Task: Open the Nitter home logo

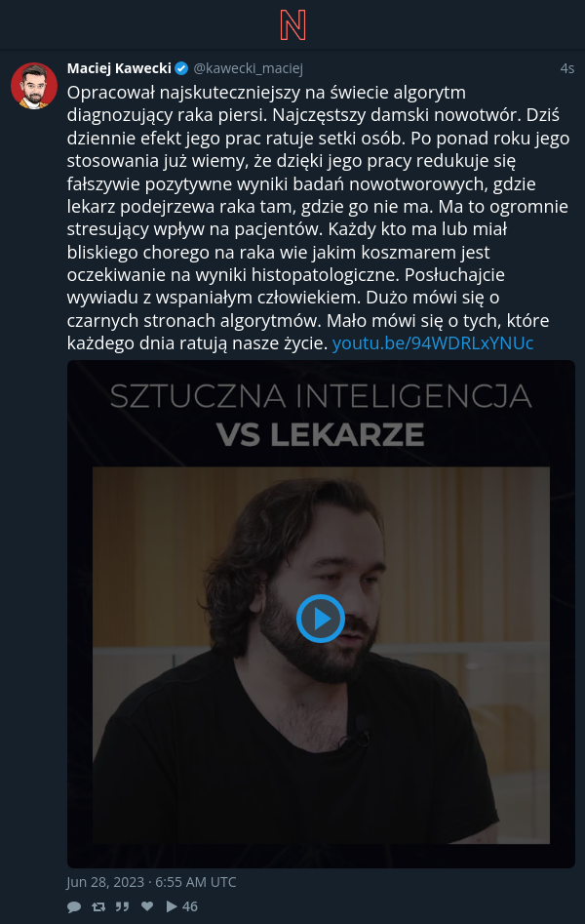Action: (292, 25)
